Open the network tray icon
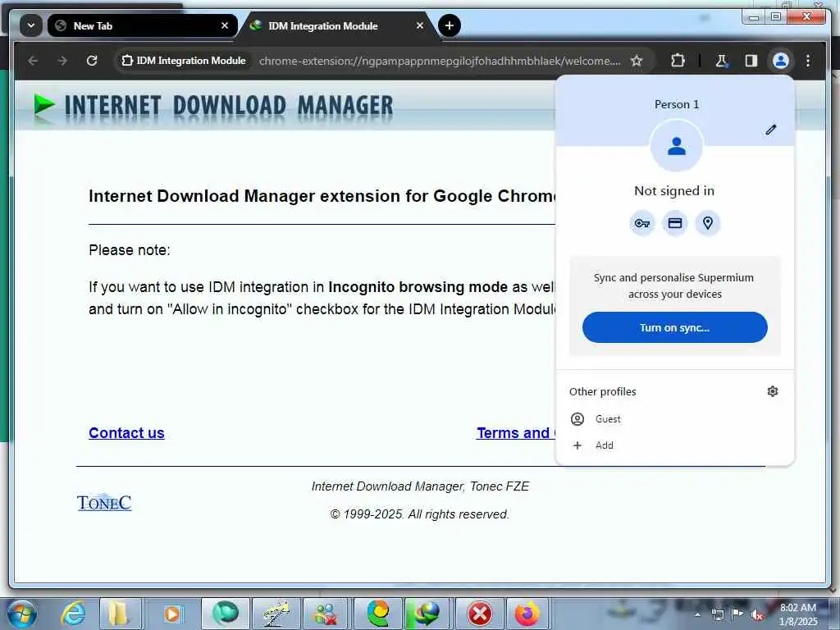The image size is (840, 630). 717,614
